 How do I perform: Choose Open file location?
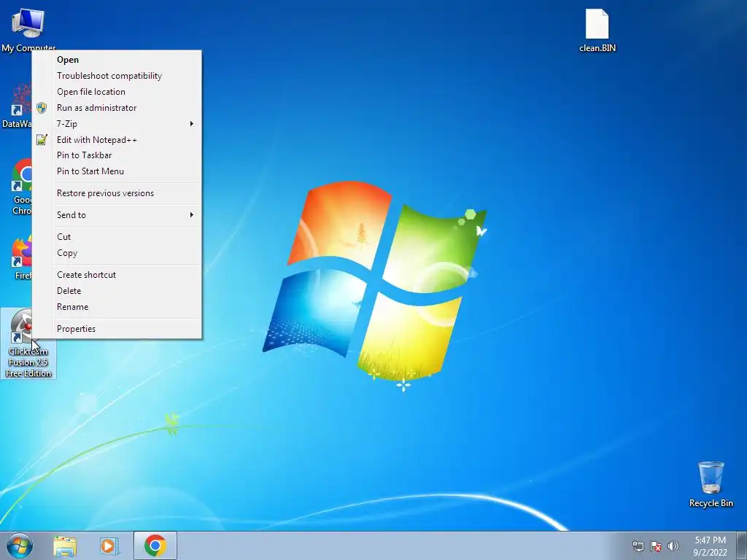point(117,92)
